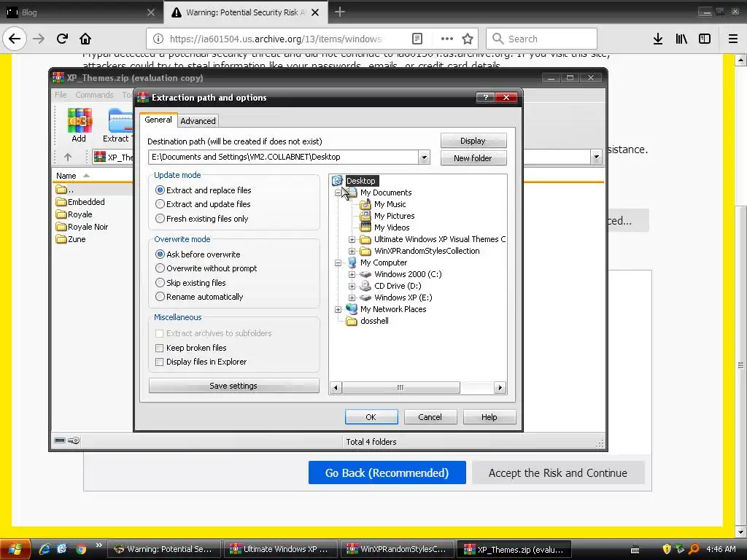This screenshot has width=747, height=560.
Task: Go up one level in WinRAR
Action: click(x=68, y=157)
